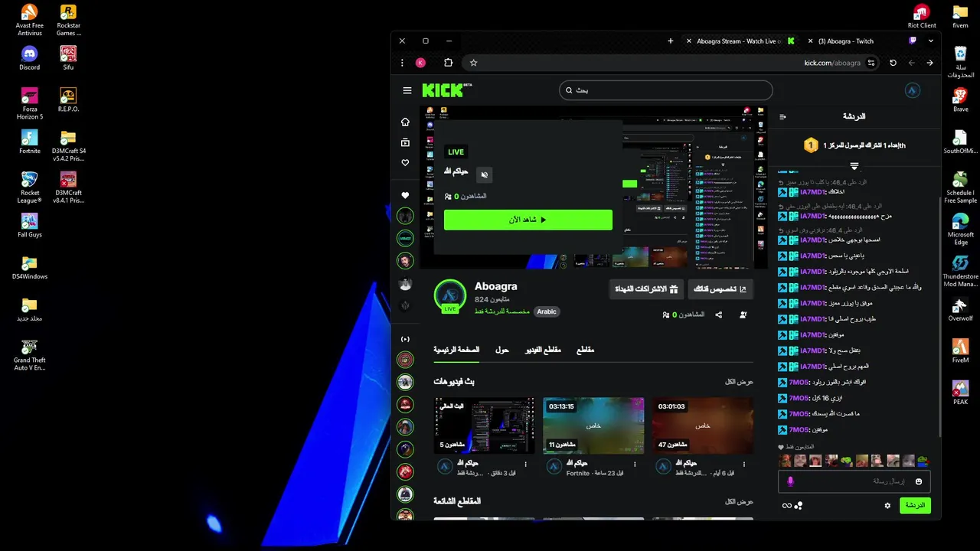
Task: Open the Aboagra channel avatar
Action: pyautogui.click(x=450, y=296)
